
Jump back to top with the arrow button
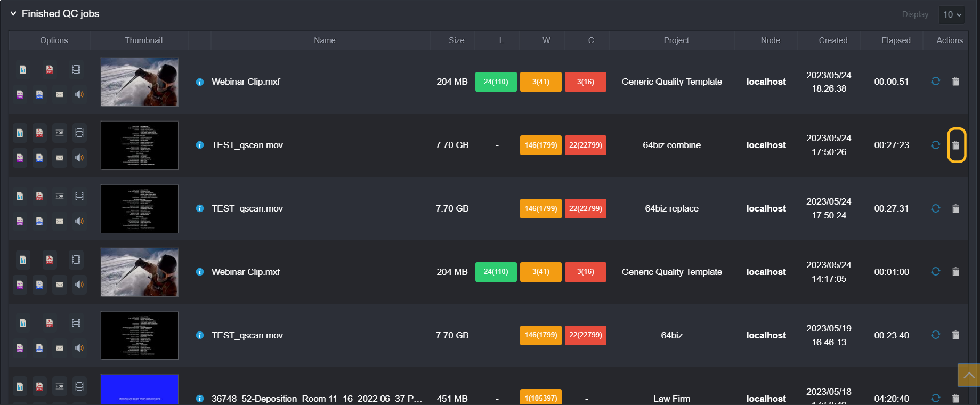click(969, 375)
